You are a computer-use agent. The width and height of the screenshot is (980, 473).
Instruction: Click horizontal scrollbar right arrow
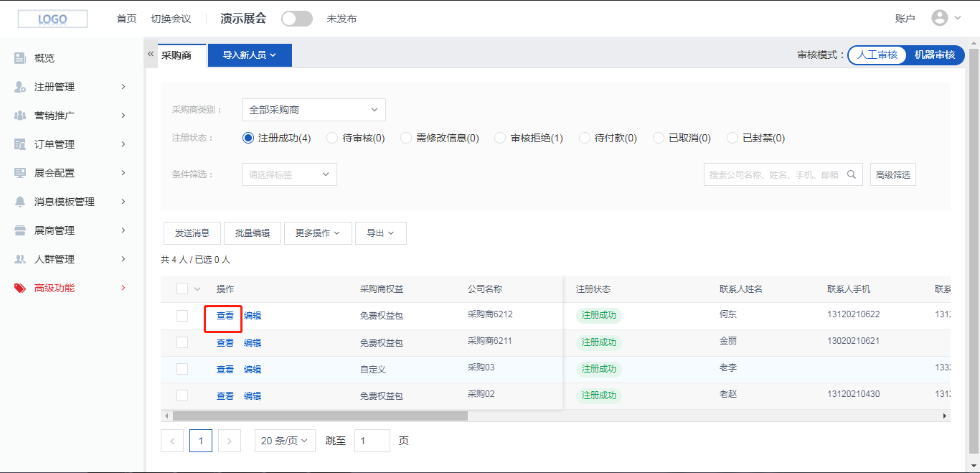tap(945, 416)
